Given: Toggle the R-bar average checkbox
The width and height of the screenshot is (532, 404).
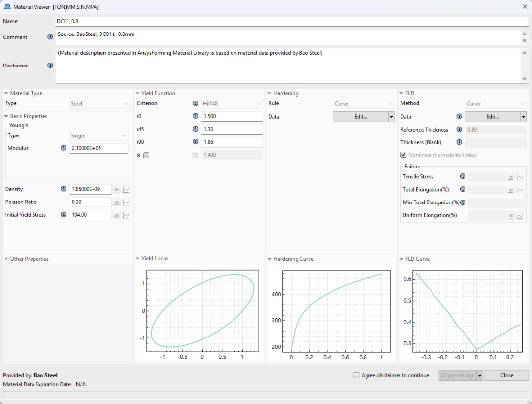Looking at the screenshot, I should [x=146, y=155].
